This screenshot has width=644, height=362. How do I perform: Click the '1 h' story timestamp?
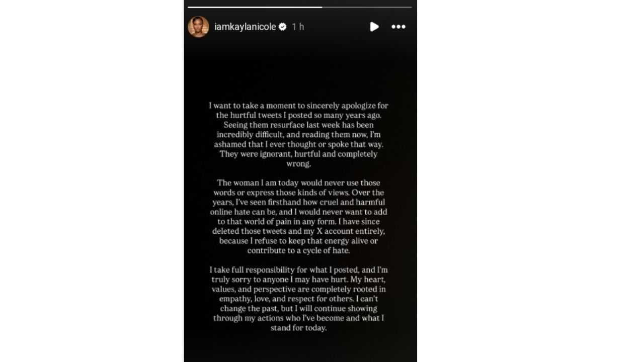298,27
